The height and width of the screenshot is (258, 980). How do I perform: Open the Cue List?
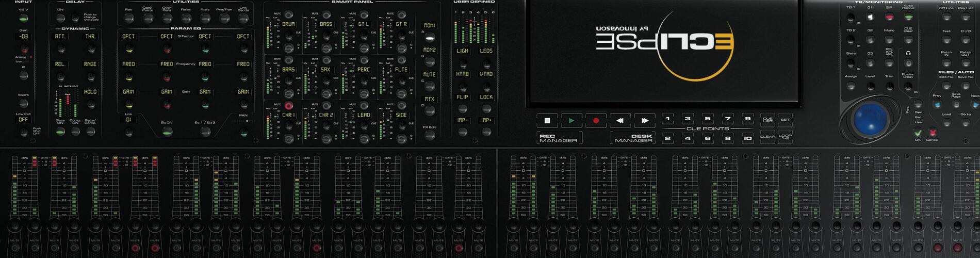pos(767,120)
